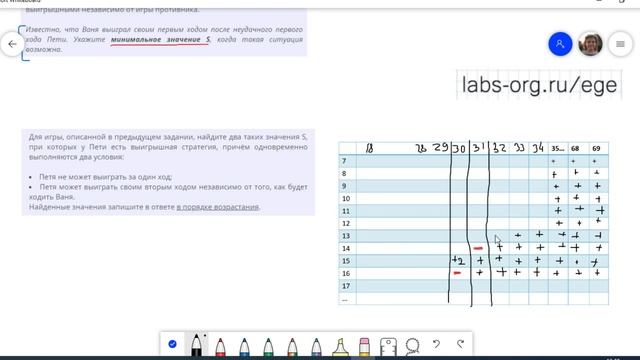The width and height of the screenshot is (640, 360).
Task: Go back with the left arrow button
Action: click(x=13, y=44)
